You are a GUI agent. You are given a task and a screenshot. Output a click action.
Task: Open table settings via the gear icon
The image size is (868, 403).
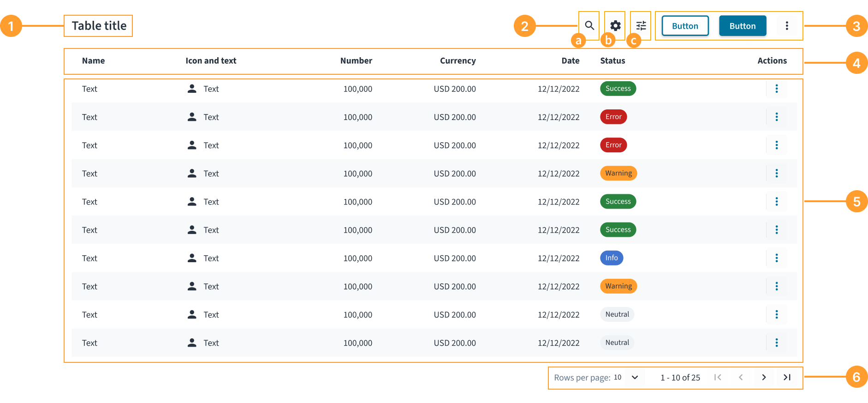coord(615,25)
